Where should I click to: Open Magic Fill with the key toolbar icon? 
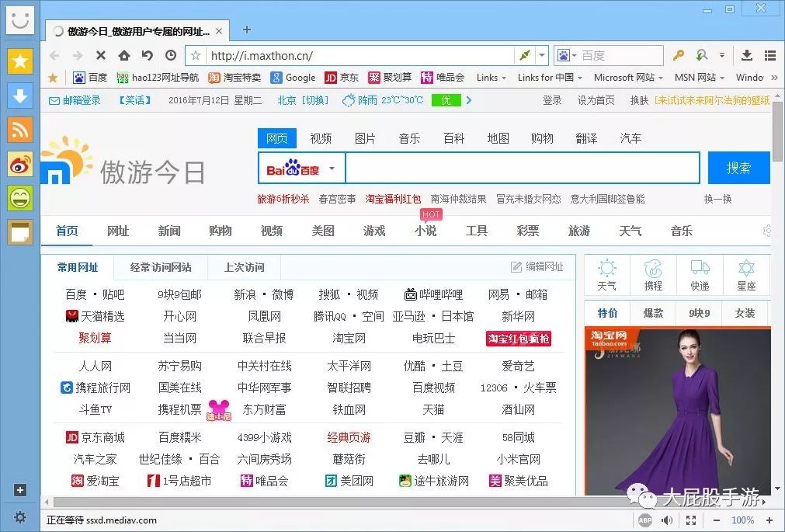(676, 56)
